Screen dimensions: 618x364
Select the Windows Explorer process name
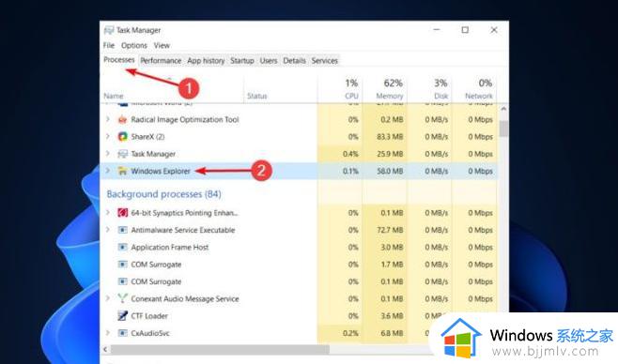point(161,171)
